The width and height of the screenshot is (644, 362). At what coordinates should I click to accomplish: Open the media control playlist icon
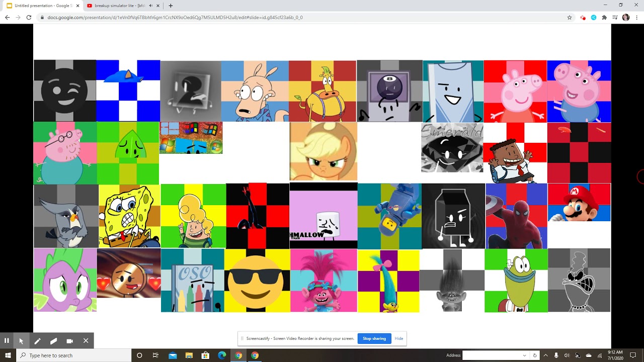click(x=615, y=17)
